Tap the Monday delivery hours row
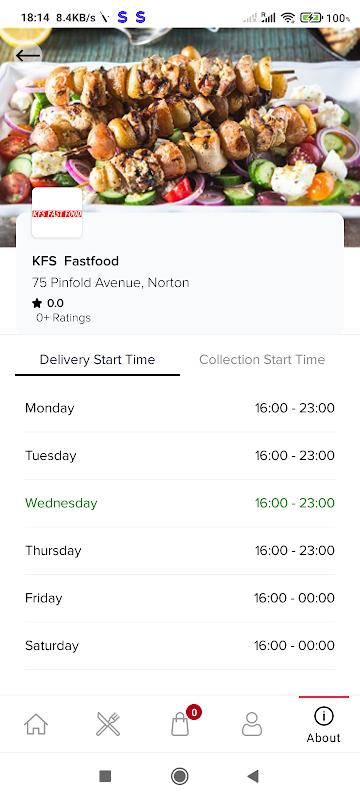The image size is (360, 800). [180, 408]
